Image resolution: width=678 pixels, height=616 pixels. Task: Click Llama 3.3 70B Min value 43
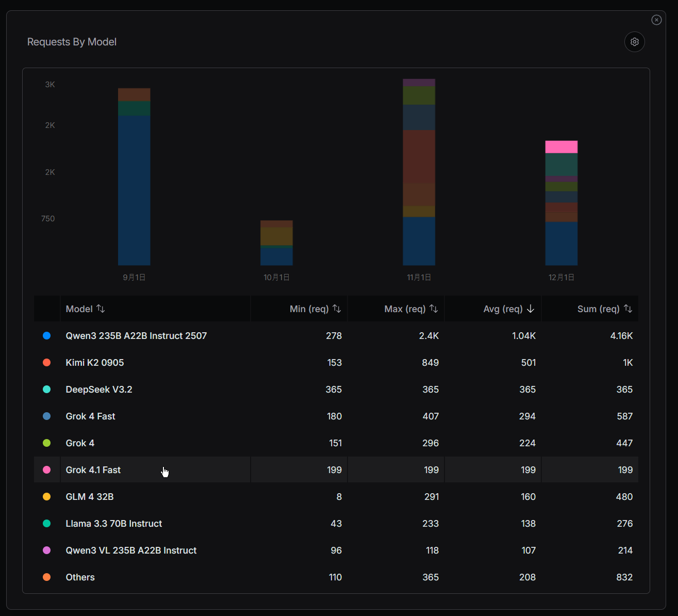[336, 523]
